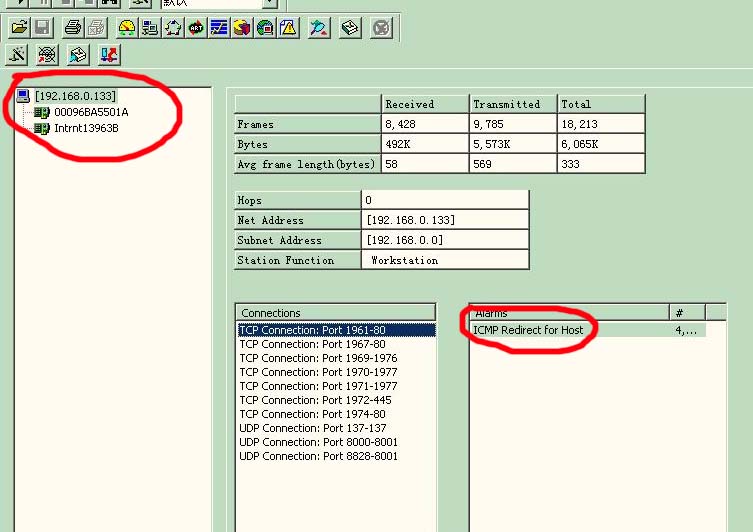The image size is (753, 532).
Task: Click the Print icon in toolbar
Action: coord(73,28)
